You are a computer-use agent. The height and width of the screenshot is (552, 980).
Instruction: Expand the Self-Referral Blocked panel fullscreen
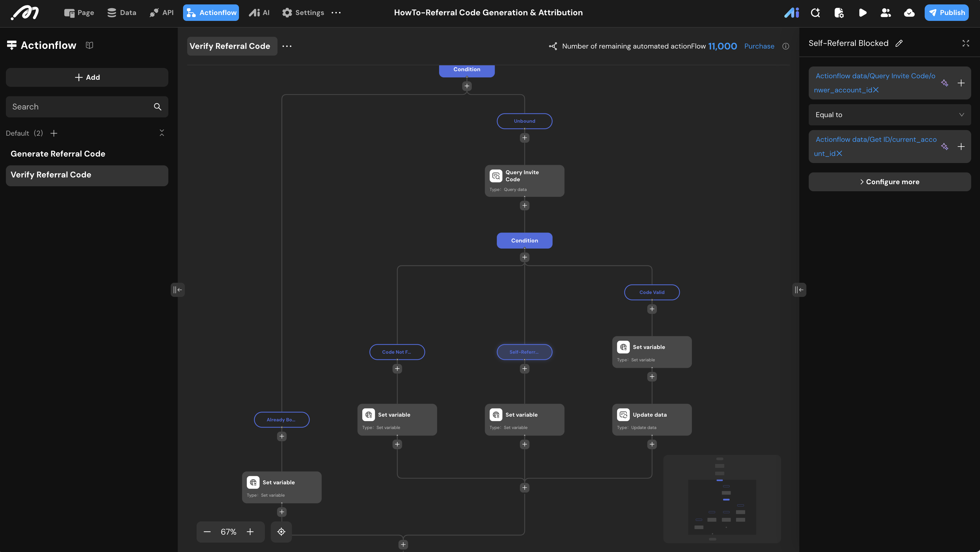coord(966,43)
